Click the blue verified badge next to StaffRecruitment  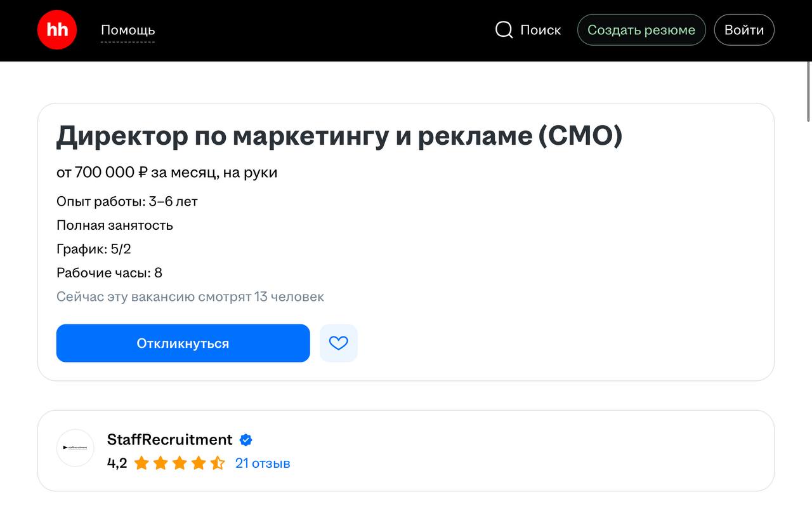246,440
